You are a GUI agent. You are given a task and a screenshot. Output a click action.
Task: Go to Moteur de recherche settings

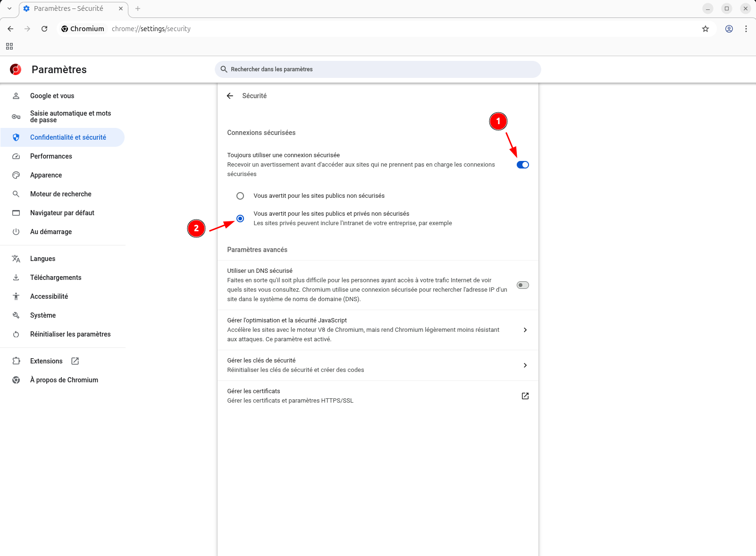pyautogui.click(x=60, y=194)
